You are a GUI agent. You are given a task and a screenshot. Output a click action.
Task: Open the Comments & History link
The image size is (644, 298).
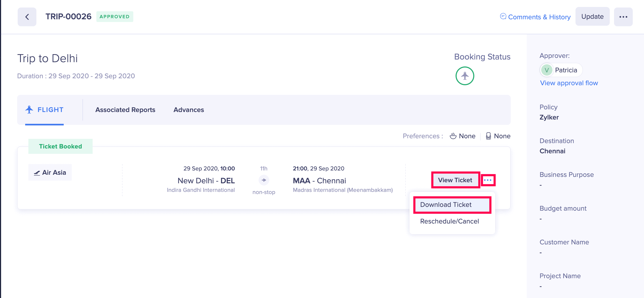click(x=539, y=17)
